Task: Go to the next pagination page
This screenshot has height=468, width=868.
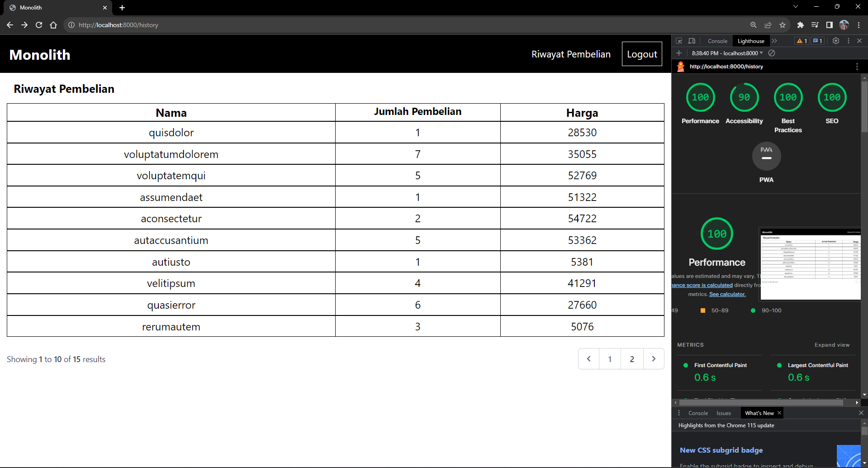Action: (654, 359)
